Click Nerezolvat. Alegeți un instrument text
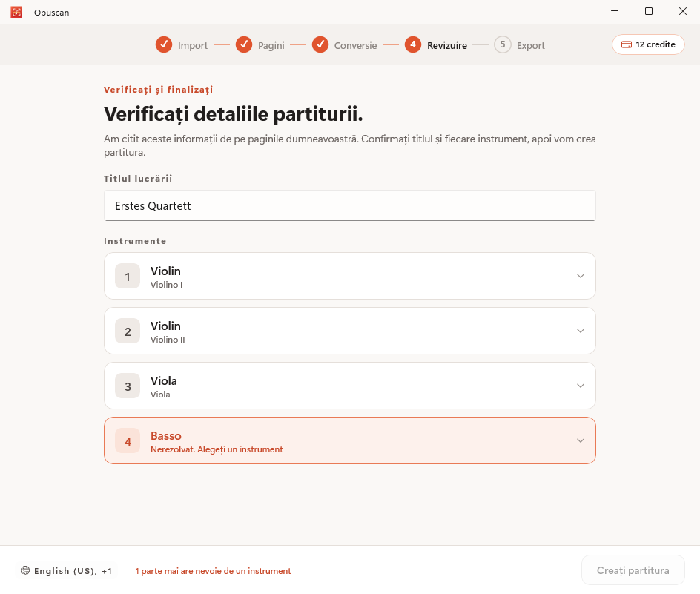The height and width of the screenshot is (594, 700). pyautogui.click(x=217, y=449)
